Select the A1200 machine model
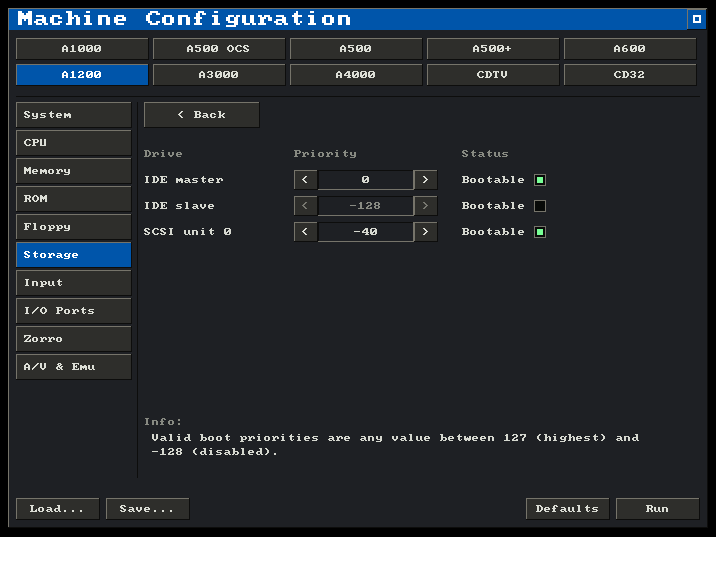The image size is (716, 581). pos(82,75)
